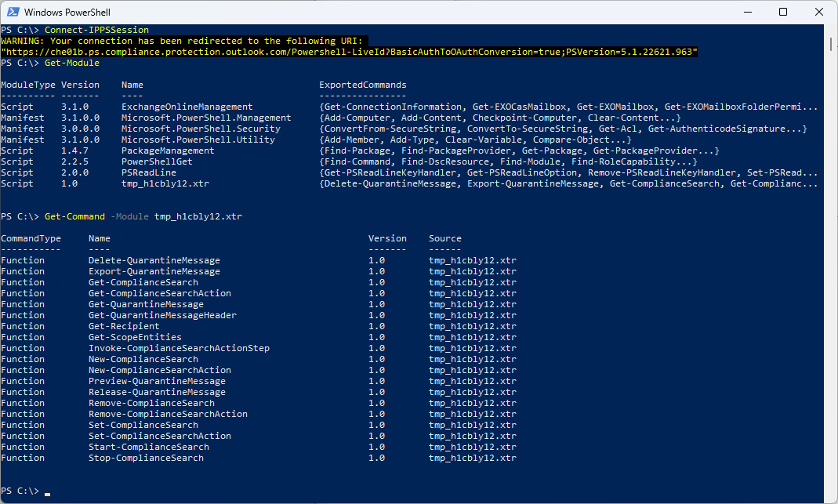Click the Get-Command command text
838x504 pixels.
[74, 216]
